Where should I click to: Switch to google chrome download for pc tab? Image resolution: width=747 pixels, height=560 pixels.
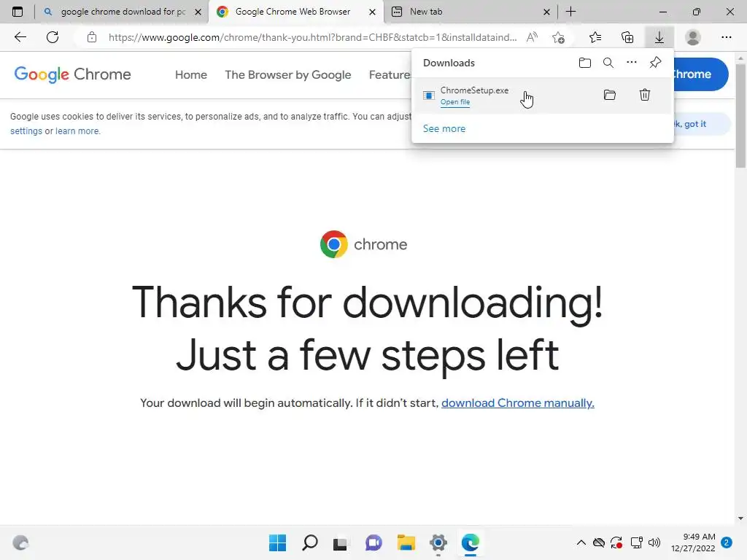[x=121, y=12]
